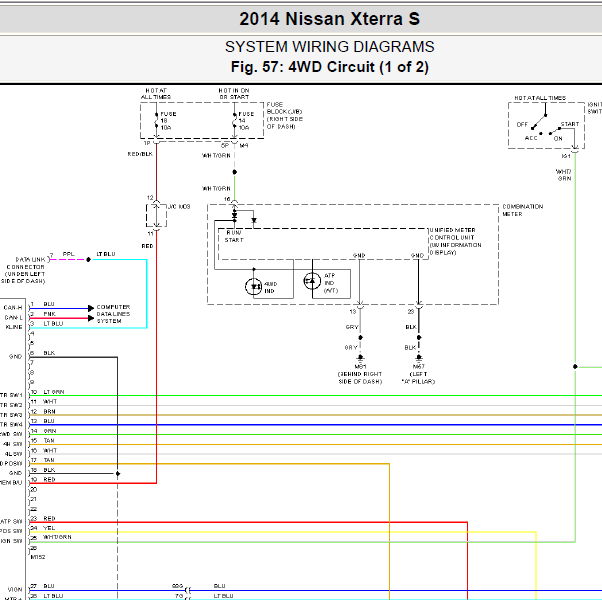Viewport: 602px width, 600px height.
Task: Click the "Fig. 57: 4WD Circuit (1 of 2)" caption
Action: (329, 67)
